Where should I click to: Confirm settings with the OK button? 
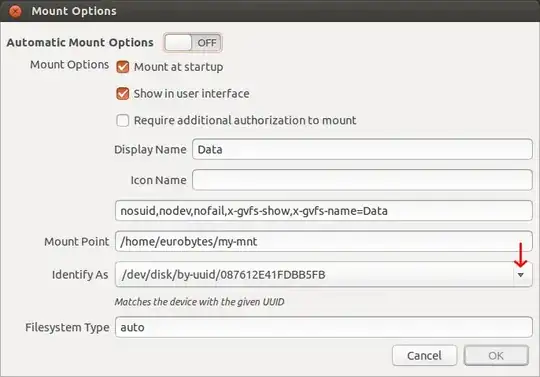496,355
